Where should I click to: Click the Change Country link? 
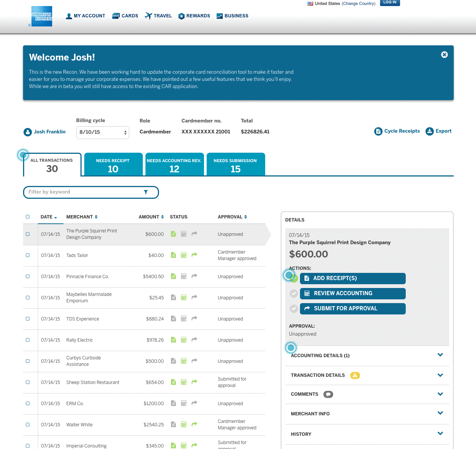(x=359, y=3)
